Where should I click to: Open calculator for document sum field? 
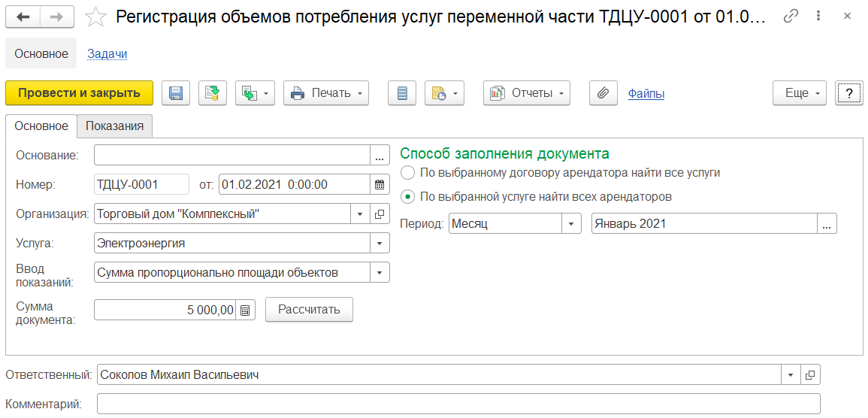pyautogui.click(x=246, y=310)
